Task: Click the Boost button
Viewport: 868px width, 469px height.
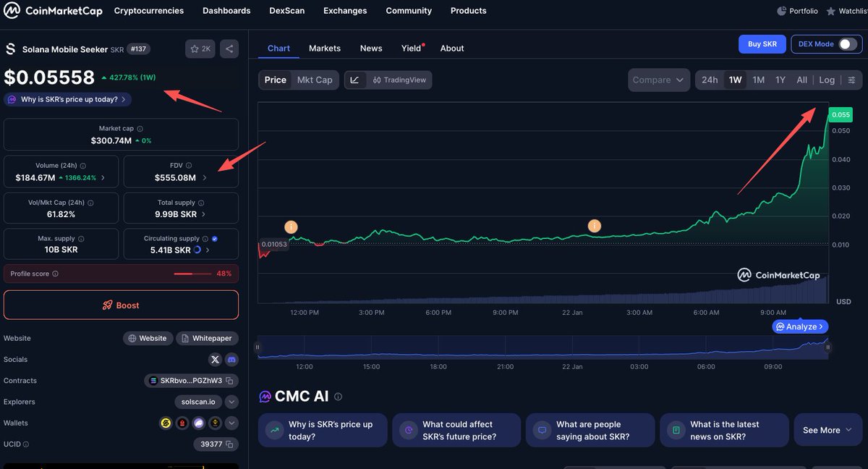Action: 121,305
